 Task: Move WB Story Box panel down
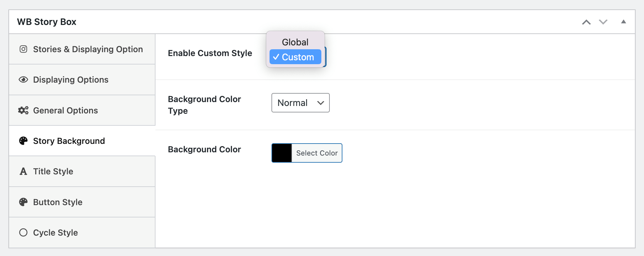tap(603, 22)
